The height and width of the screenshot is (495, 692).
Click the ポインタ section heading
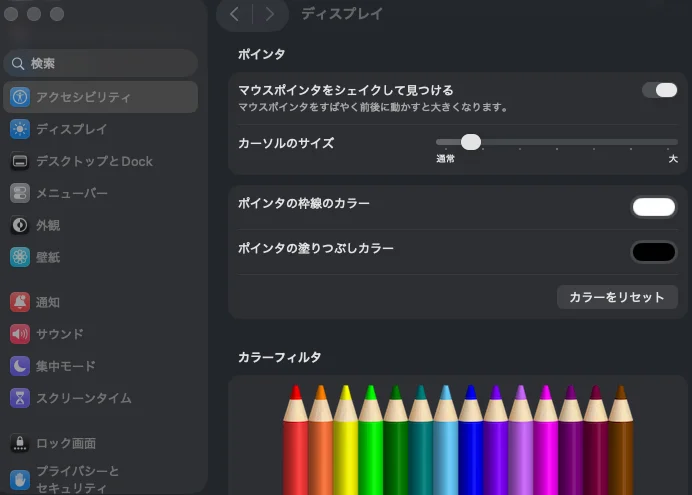(x=261, y=54)
